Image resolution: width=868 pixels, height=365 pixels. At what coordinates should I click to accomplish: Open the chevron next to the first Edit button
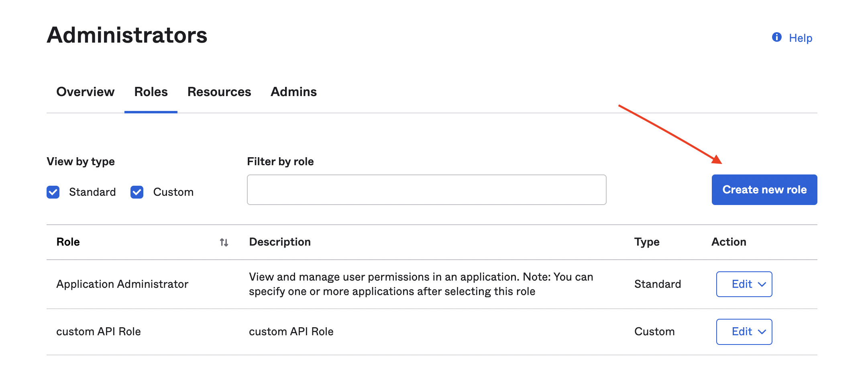(x=761, y=284)
